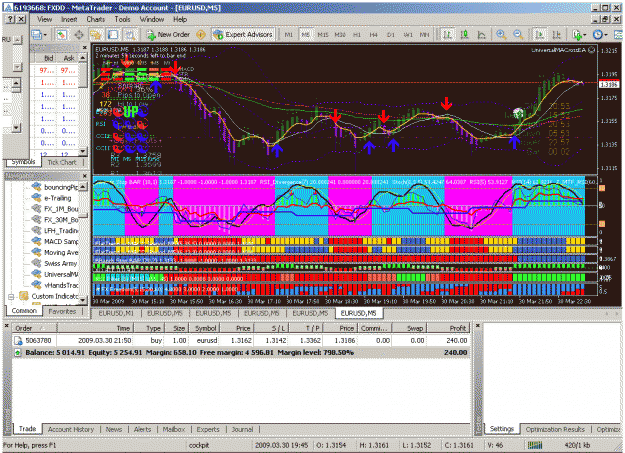Select the M1 timeframe

click(289, 35)
